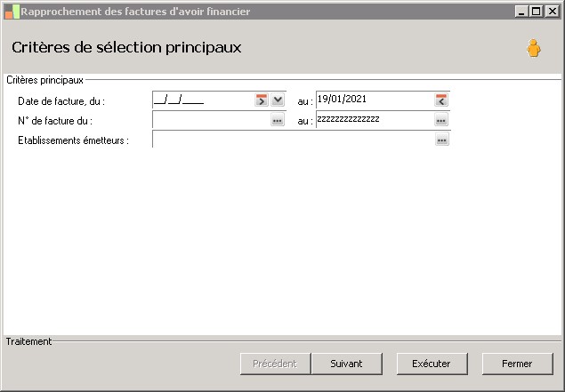The height and width of the screenshot is (392, 565).
Task: Focus the ending invoice number field with zzzz
Action: [x=374, y=120]
